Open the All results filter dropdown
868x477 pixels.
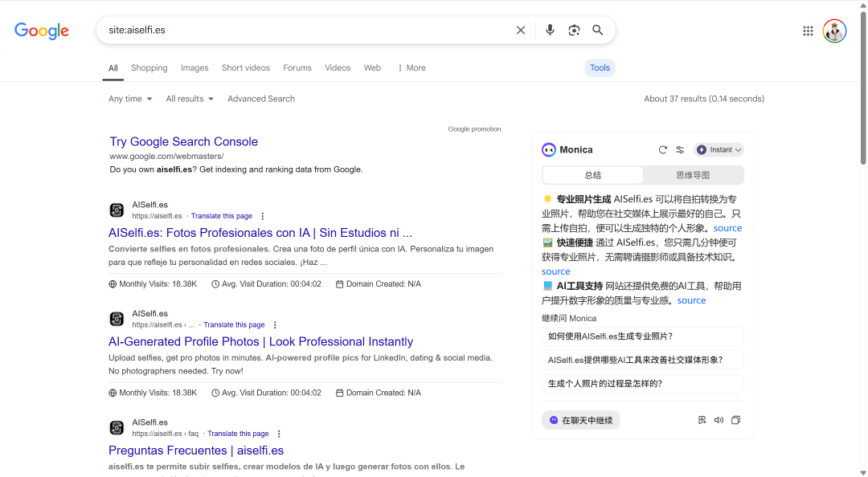click(x=190, y=99)
